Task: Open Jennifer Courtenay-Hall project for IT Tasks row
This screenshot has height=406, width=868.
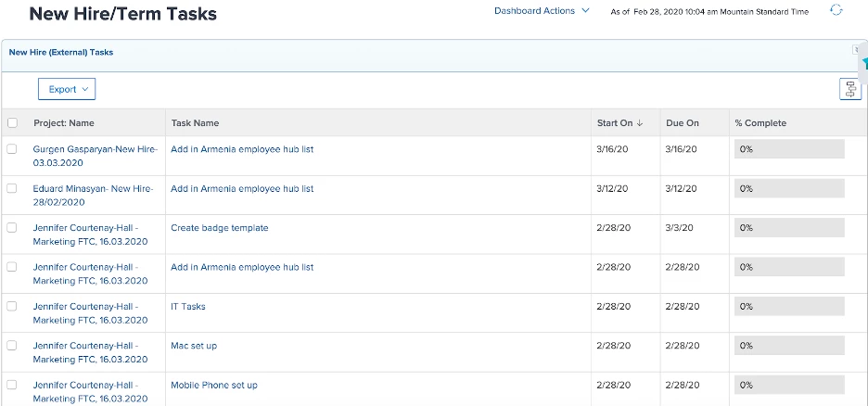Action: [90, 313]
